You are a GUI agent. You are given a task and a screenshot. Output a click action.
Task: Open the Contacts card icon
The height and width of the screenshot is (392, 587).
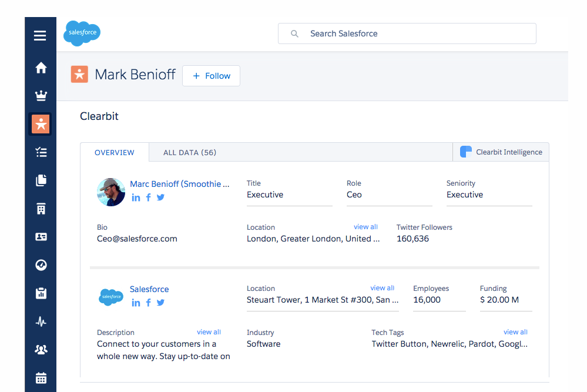click(x=41, y=237)
